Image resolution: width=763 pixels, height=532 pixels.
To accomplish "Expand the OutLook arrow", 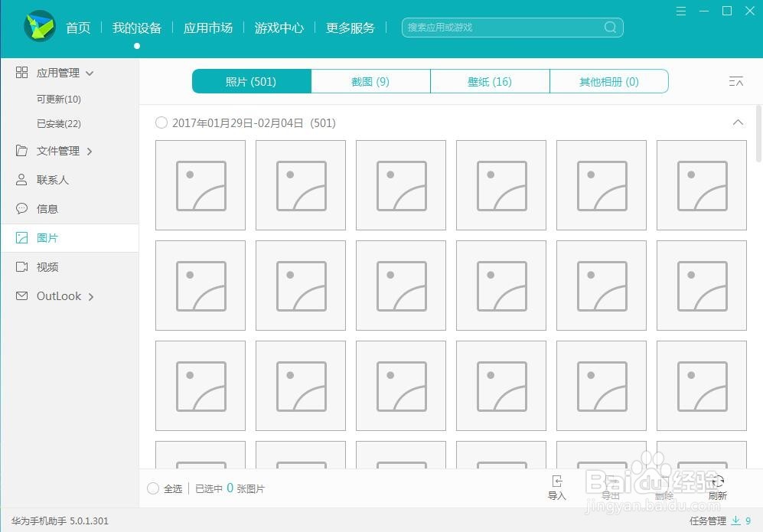I will tap(91, 296).
